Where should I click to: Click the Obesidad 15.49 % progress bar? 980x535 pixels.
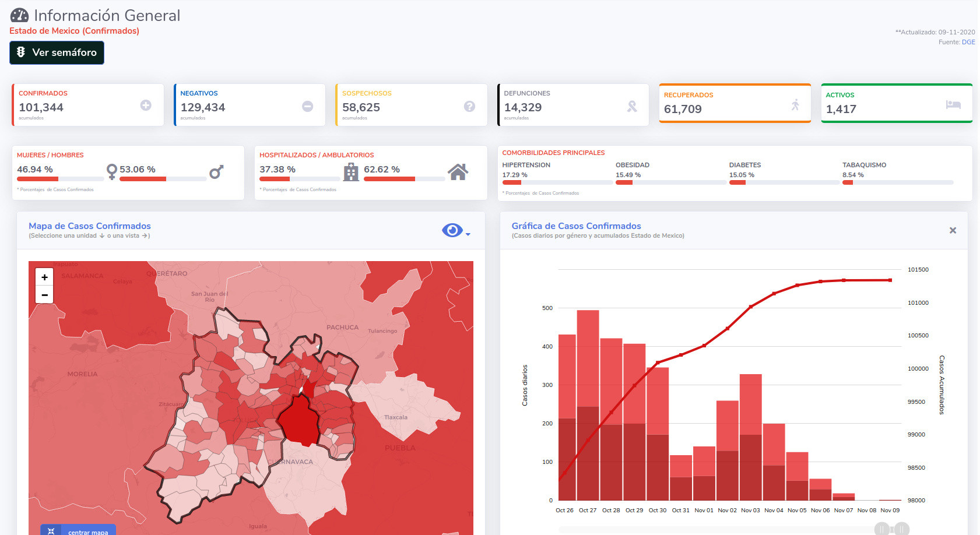(x=670, y=182)
